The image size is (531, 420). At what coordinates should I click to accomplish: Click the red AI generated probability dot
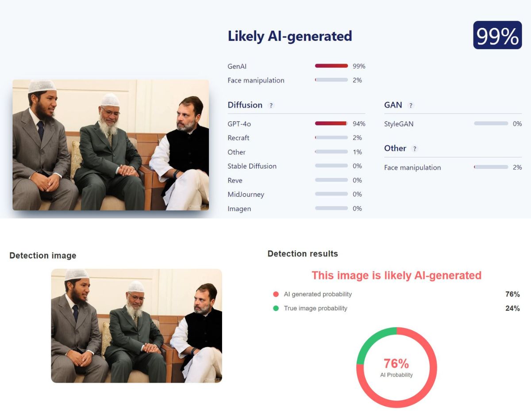[x=276, y=294]
